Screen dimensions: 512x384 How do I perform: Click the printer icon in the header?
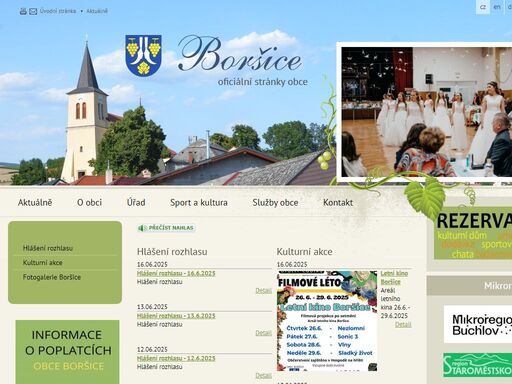click(23, 11)
